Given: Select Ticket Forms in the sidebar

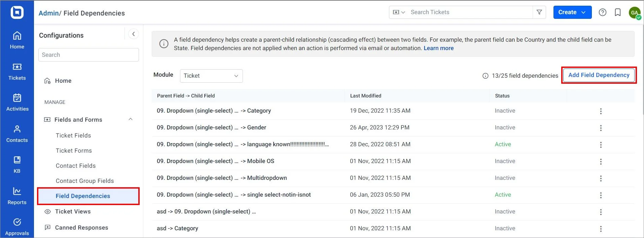Looking at the screenshot, I should pos(74,151).
